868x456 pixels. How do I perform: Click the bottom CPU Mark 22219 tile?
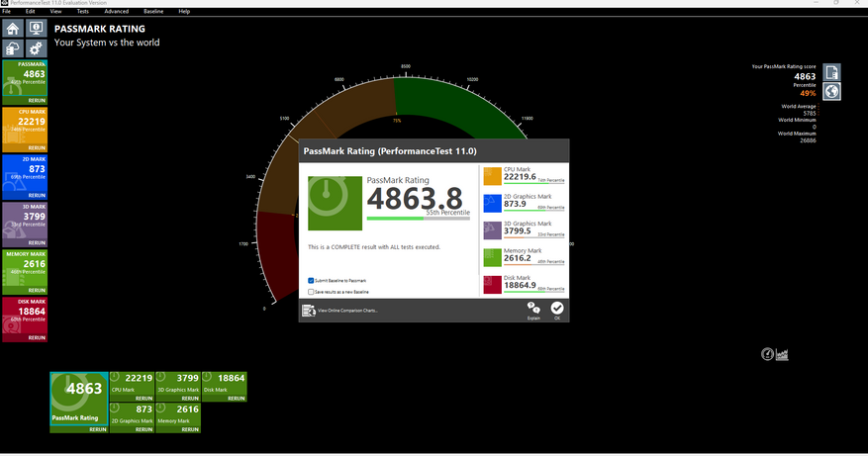click(x=132, y=383)
